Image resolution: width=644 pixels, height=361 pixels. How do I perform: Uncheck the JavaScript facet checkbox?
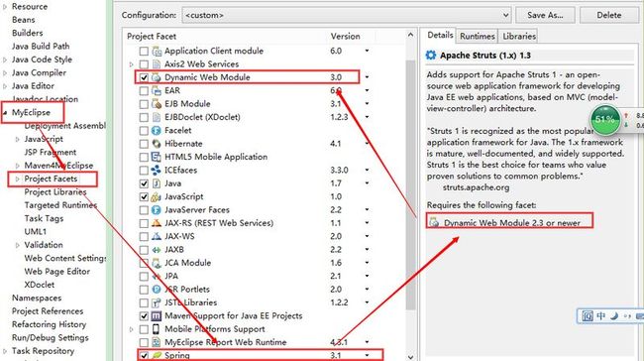coord(144,196)
